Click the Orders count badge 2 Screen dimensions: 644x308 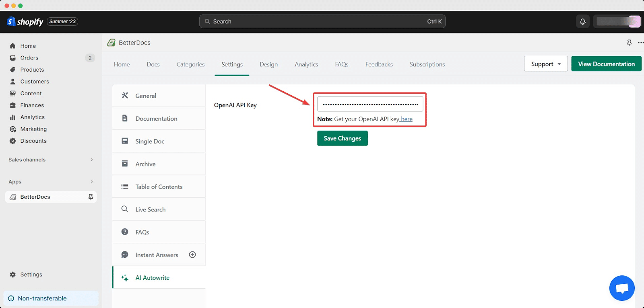tap(90, 58)
